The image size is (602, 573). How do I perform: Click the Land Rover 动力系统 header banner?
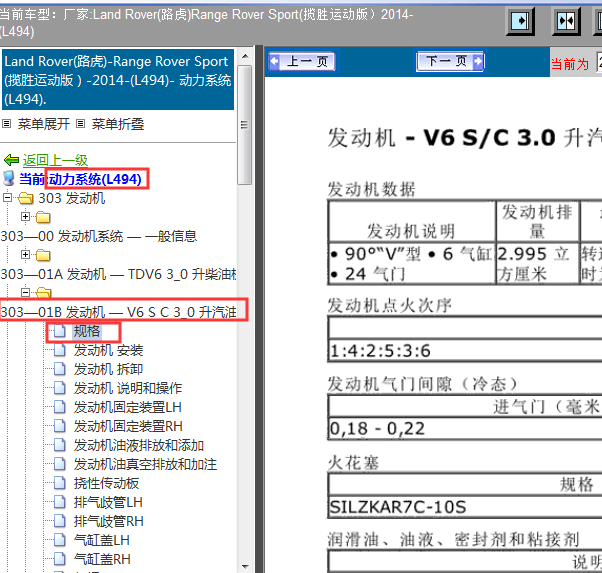click(117, 80)
